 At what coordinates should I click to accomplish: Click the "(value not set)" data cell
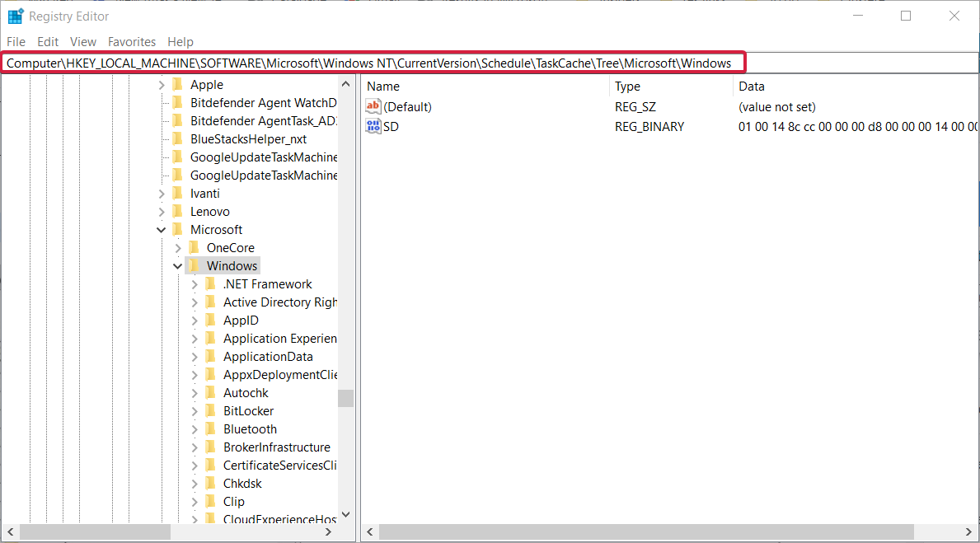click(x=777, y=107)
